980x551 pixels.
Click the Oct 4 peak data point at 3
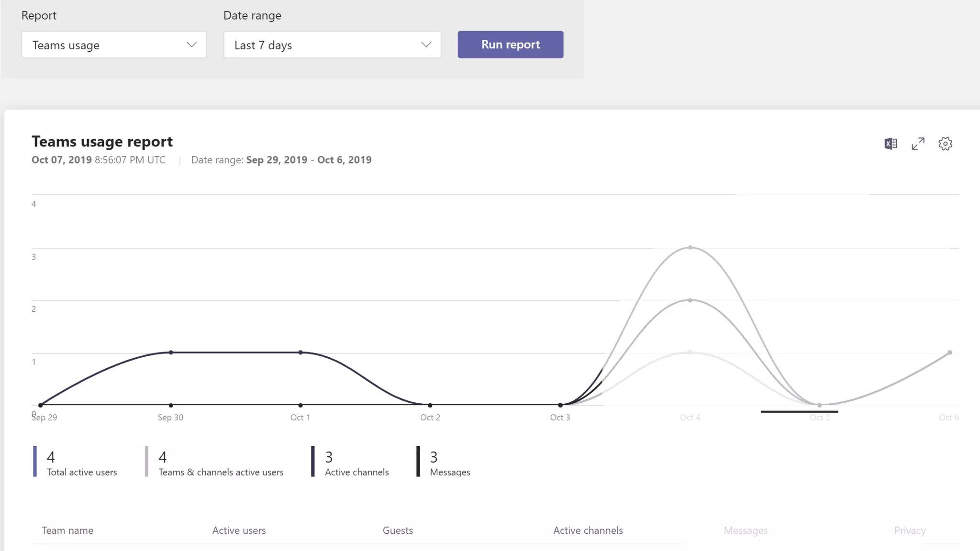(690, 248)
